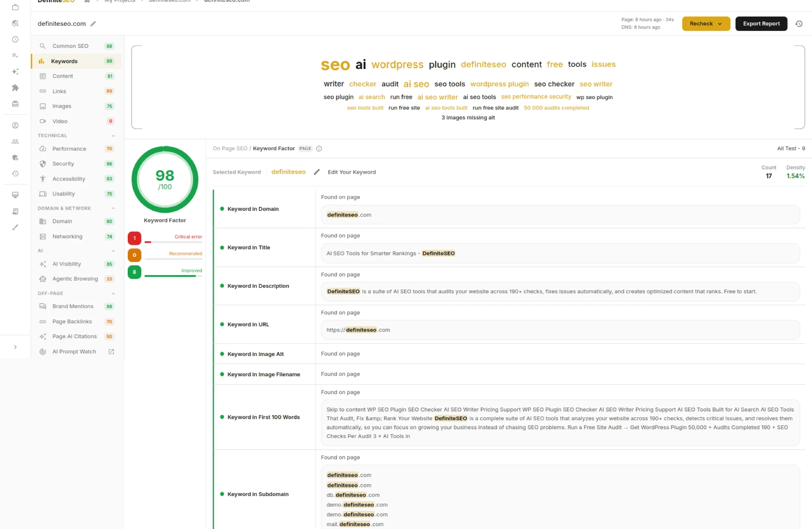Open Agentic Browsing in the sidebar
The image size is (812, 529).
pos(77,279)
